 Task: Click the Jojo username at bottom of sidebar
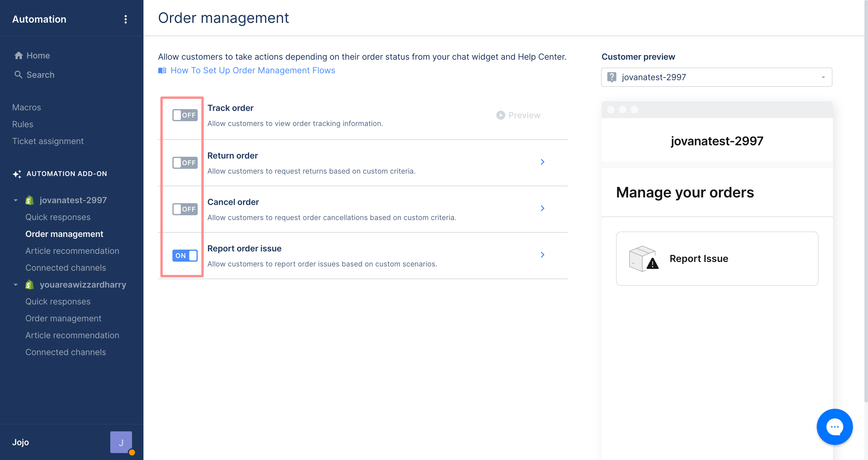coord(20,442)
